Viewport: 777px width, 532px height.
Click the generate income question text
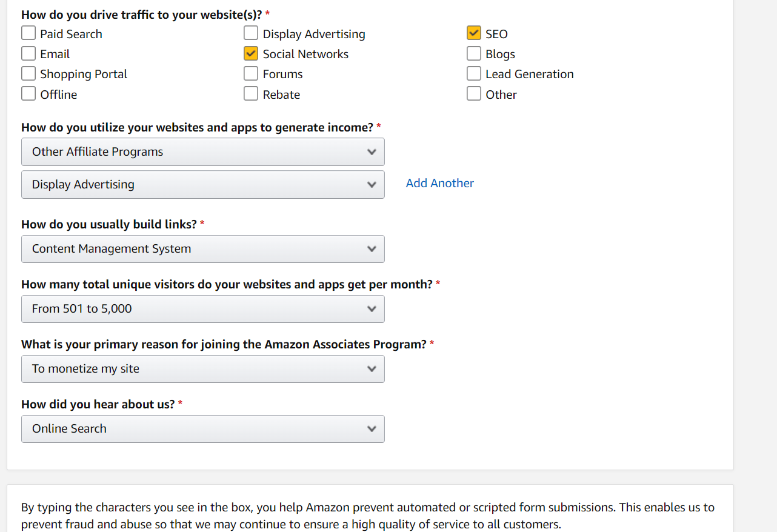point(197,127)
